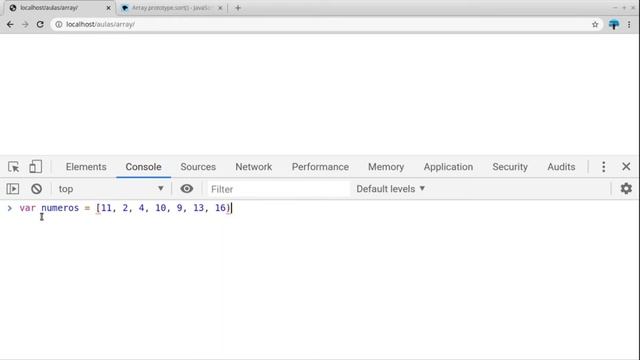
Task: Open the Memory panel
Action: pyautogui.click(x=386, y=167)
